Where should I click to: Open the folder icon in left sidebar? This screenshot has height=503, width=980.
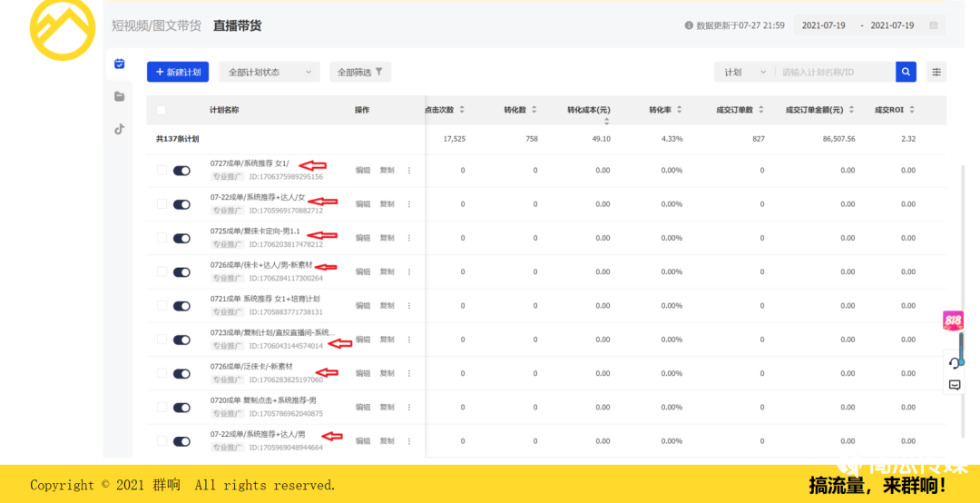click(119, 96)
